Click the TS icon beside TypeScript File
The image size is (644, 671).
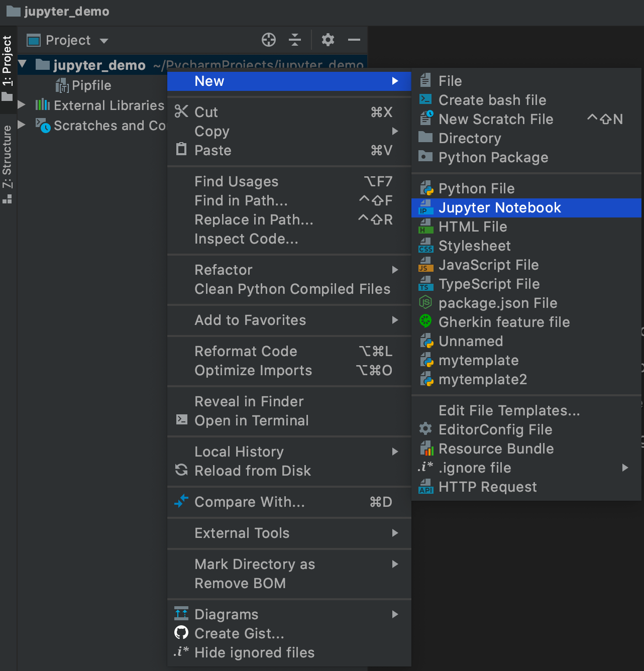coord(425,283)
